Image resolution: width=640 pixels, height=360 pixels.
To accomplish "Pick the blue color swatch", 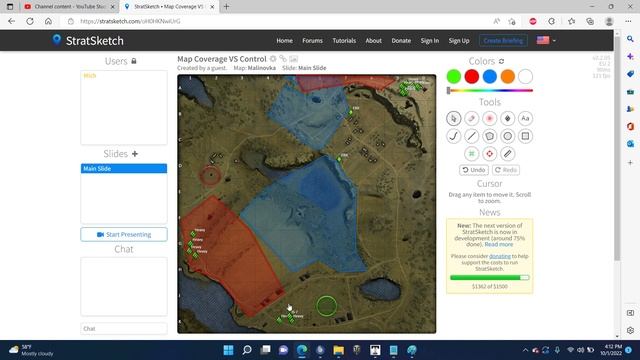I will pos(489,76).
